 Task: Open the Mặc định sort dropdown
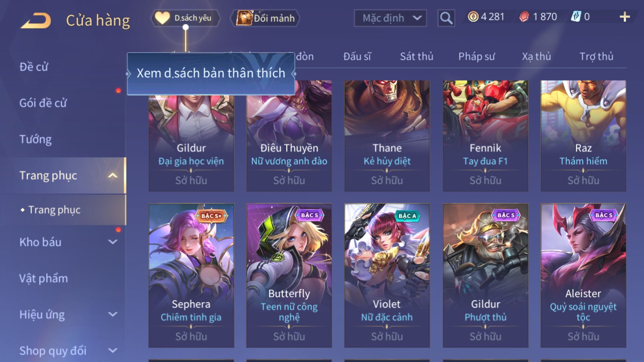pos(390,18)
